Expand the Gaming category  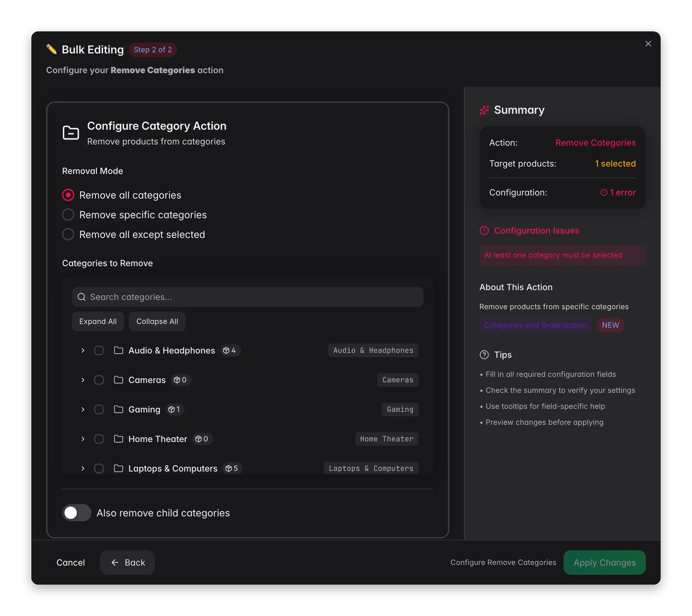click(x=83, y=409)
